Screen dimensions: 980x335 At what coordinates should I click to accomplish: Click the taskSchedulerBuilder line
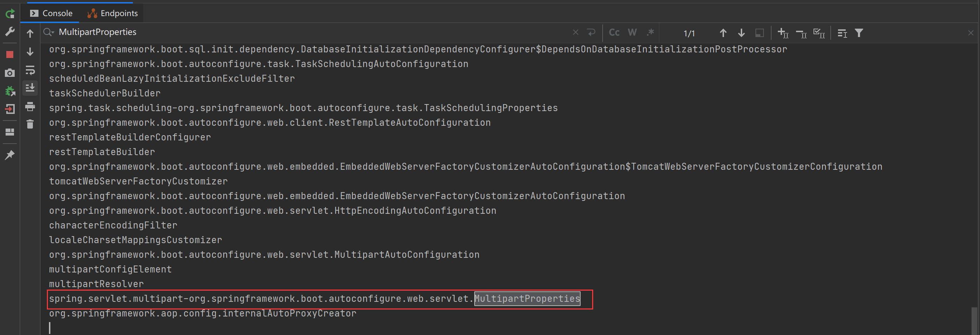tap(105, 93)
